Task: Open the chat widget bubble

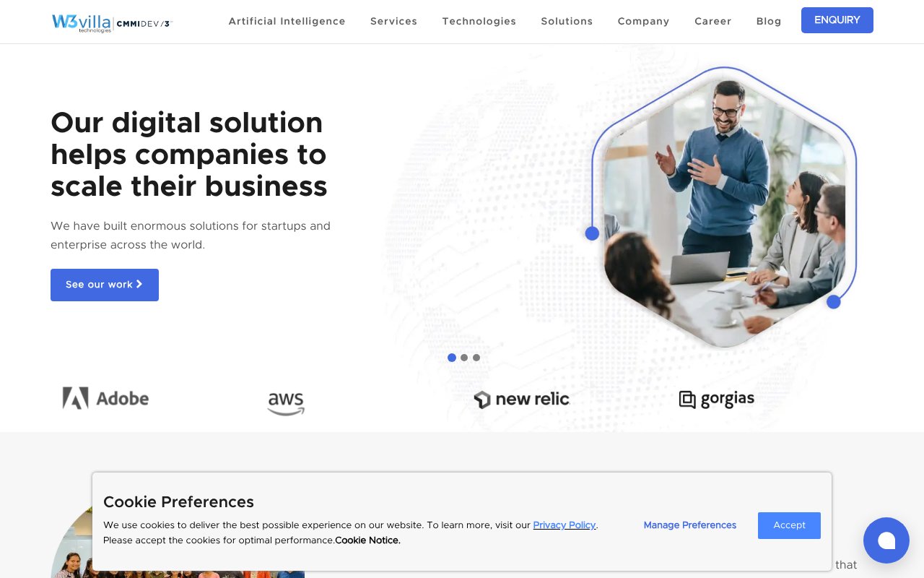Action: tap(886, 540)
